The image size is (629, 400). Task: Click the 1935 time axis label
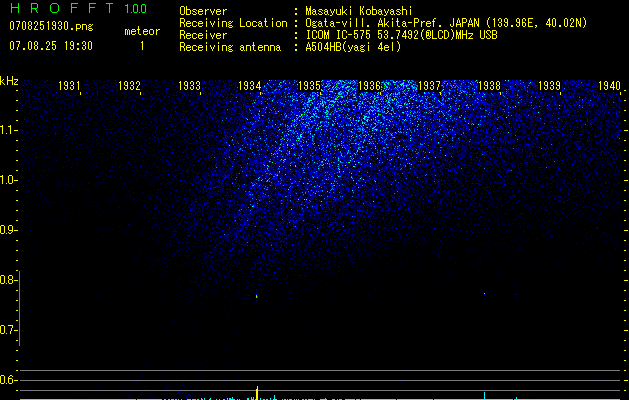click(x=309, y=85)
